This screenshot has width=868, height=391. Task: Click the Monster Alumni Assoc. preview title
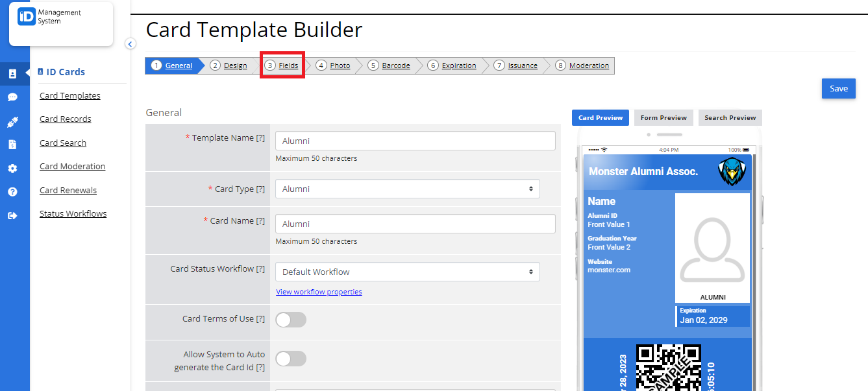[x=643, y=172]
